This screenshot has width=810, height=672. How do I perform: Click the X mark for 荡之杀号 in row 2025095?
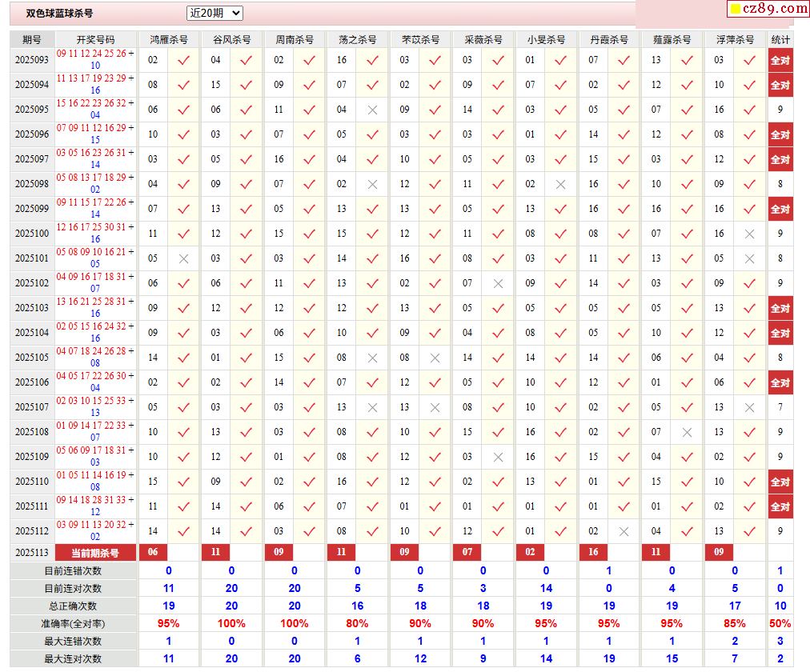point(372,110)
